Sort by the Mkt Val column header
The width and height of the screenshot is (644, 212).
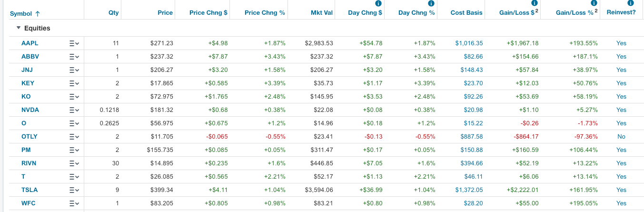[321, 13]
